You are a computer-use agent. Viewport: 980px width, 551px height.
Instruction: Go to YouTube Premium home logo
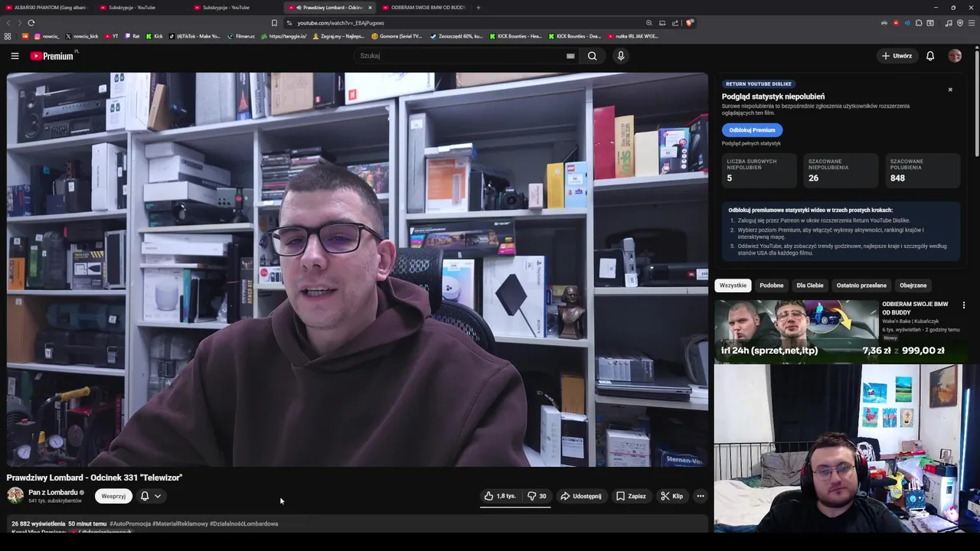(52, 56)
